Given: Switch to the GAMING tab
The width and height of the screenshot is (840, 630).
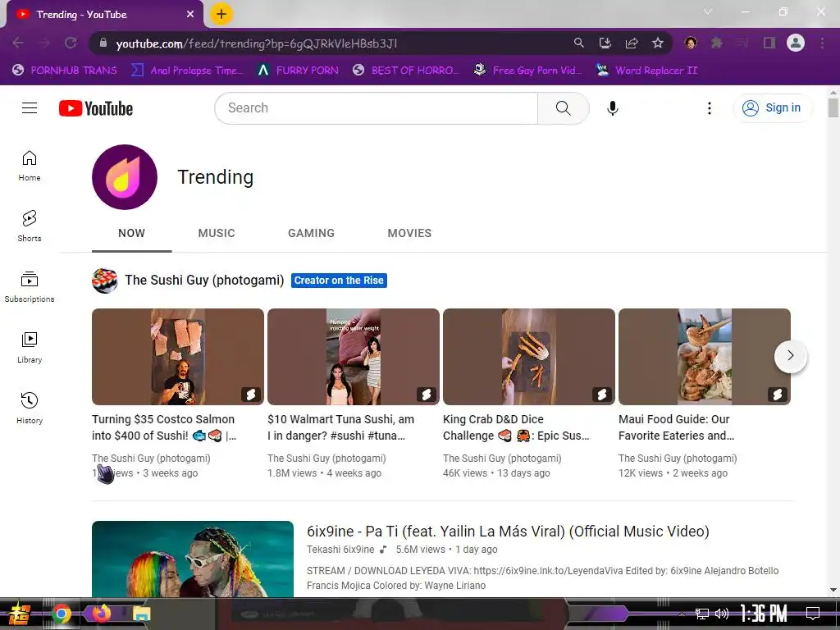Looking at the screenshot, I should point(311,234).
